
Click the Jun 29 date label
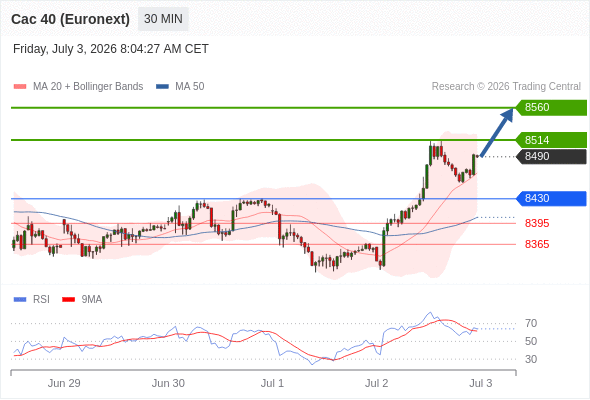pos(64,383)
